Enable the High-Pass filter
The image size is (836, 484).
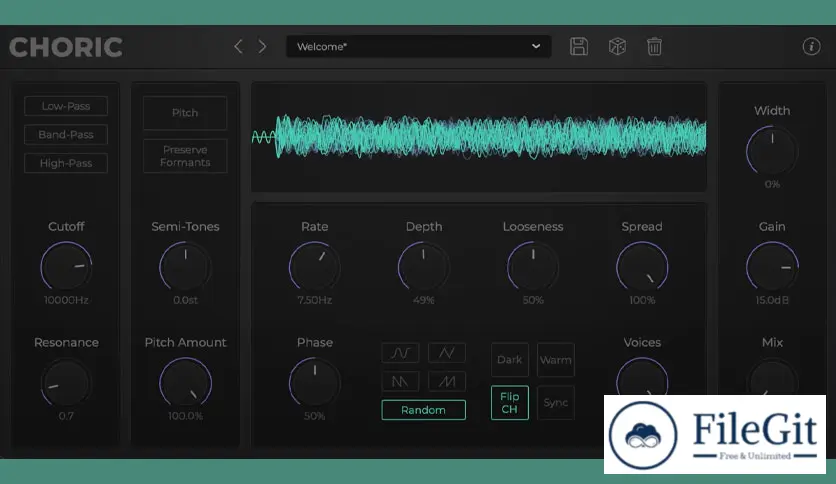(66, 163)
